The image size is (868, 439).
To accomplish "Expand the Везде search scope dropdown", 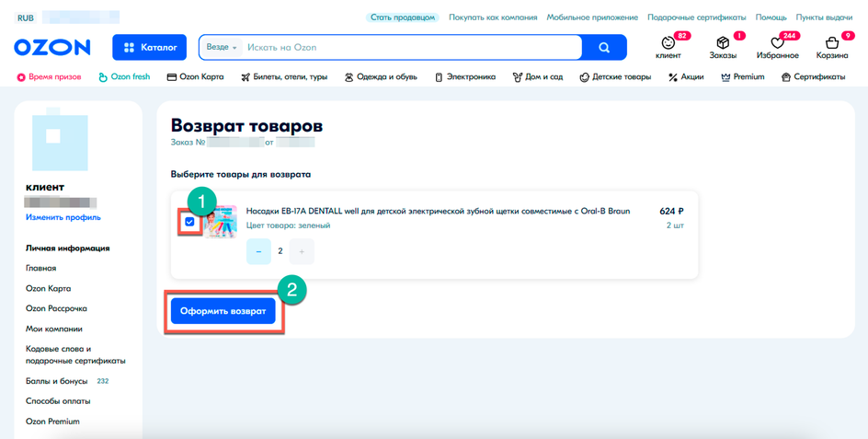I will (222, 47).
